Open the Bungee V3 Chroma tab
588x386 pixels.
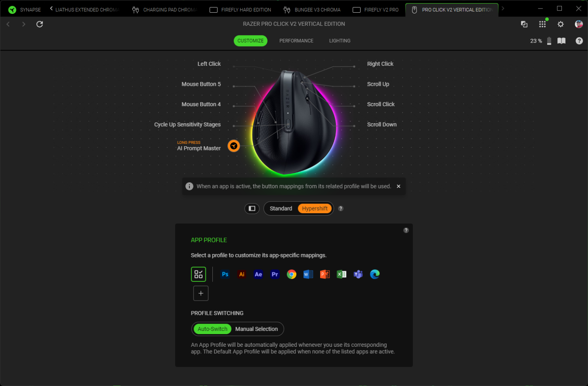(x=312, y=9)
